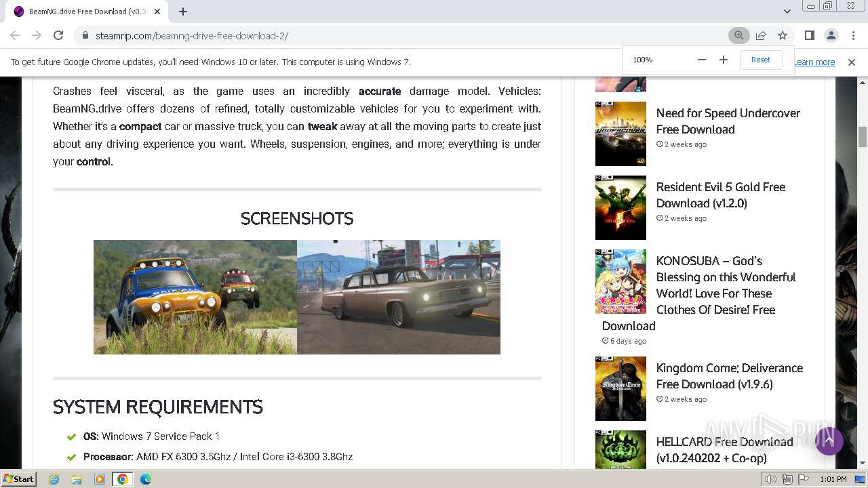Viewport: 868px width, 488px height.
Task: Open the tab search dropdown
Action: tap(787, 12)
